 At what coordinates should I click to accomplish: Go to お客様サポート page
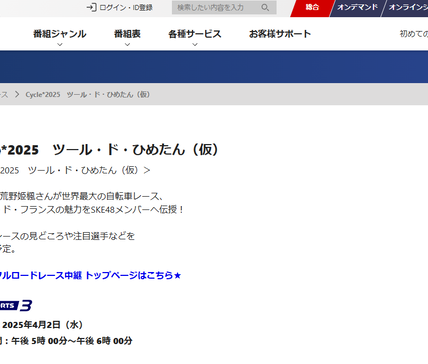pyautogui.click(x=280, y=34)
